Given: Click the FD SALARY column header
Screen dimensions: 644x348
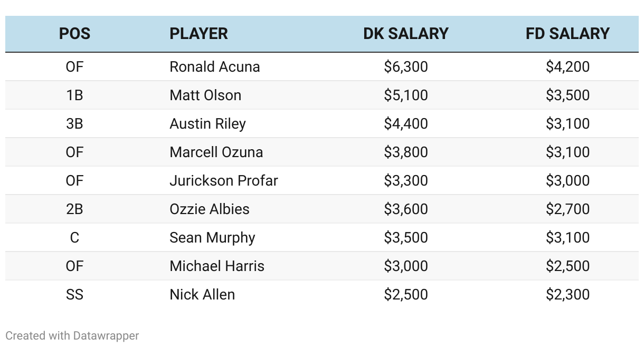Looking at the screenshot, I should (x=567, y=34).
